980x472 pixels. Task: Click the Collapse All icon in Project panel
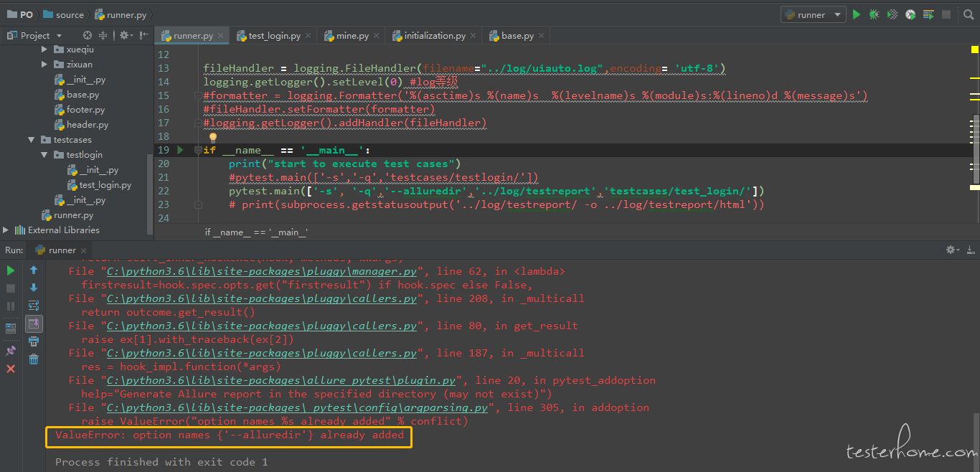pos(103,35)
